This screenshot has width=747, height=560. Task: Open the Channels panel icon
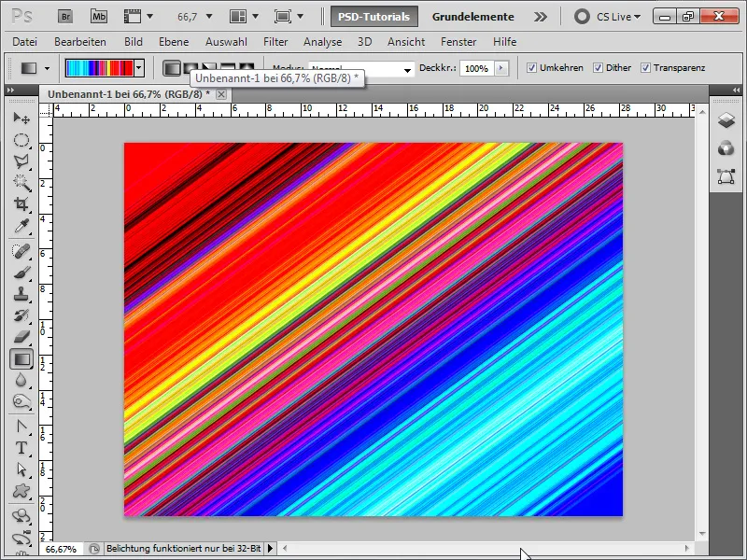726,148
